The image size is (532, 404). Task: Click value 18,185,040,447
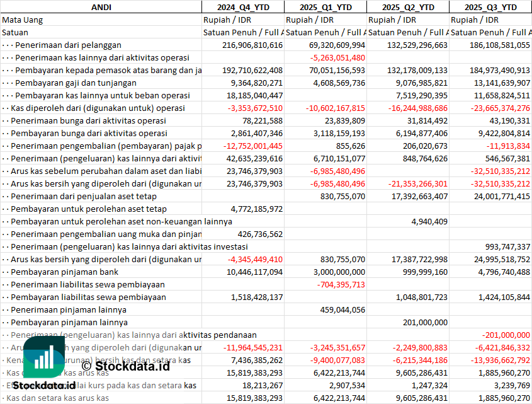[254, 95]
